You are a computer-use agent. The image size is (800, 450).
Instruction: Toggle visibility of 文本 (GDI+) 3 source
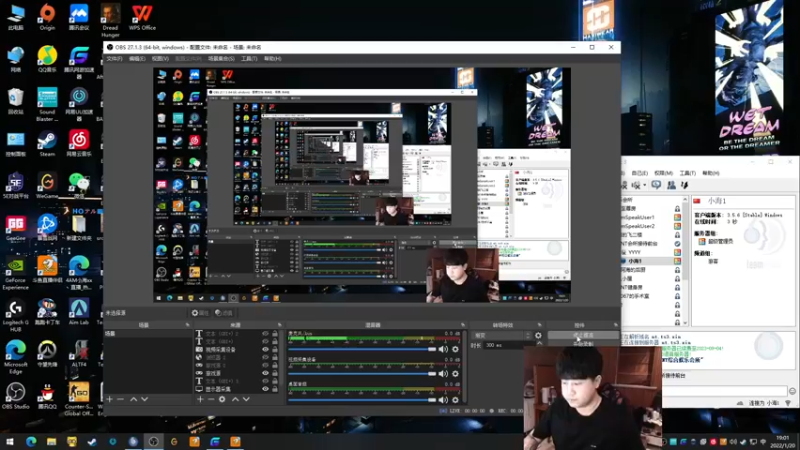(x=265, y=381)
